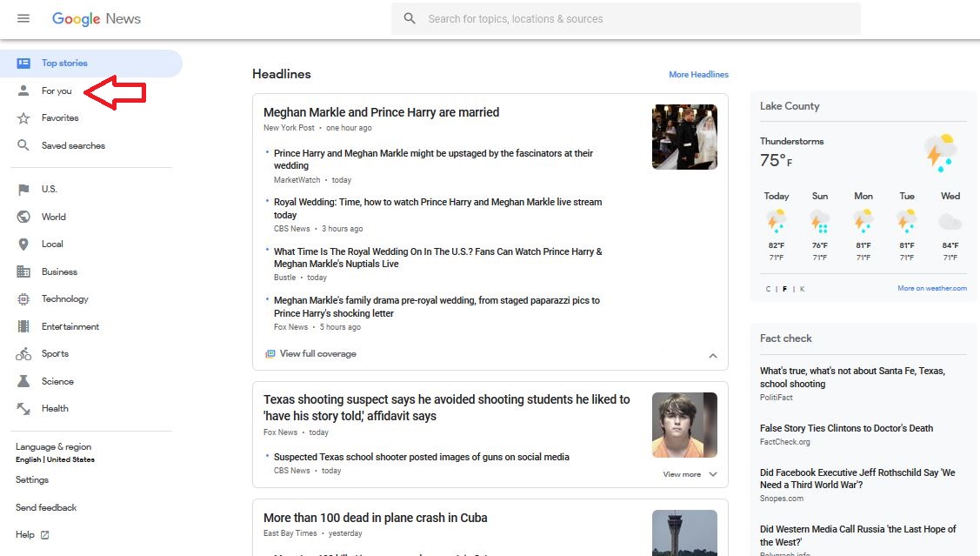Go to the Entertainment section
This screenshot has width=980, height=556.
pos(70,326)
